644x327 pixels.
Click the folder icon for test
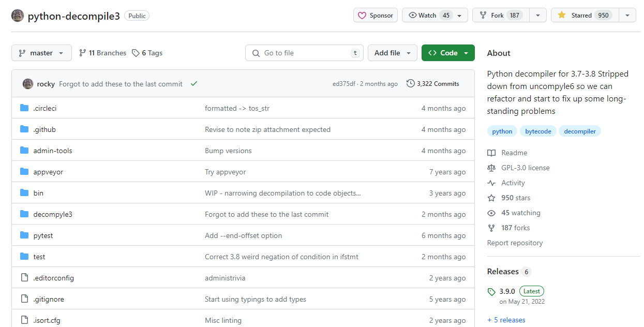pyautogui.click(x=24, y=257)
